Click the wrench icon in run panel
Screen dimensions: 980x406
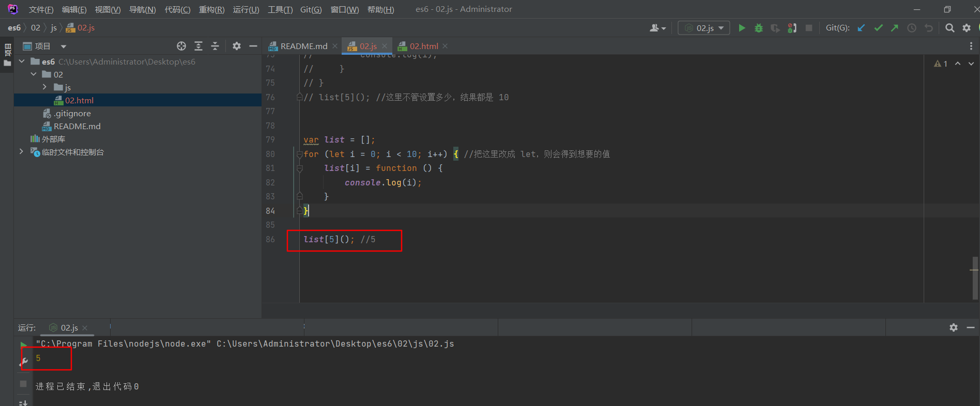pos(23,363)
